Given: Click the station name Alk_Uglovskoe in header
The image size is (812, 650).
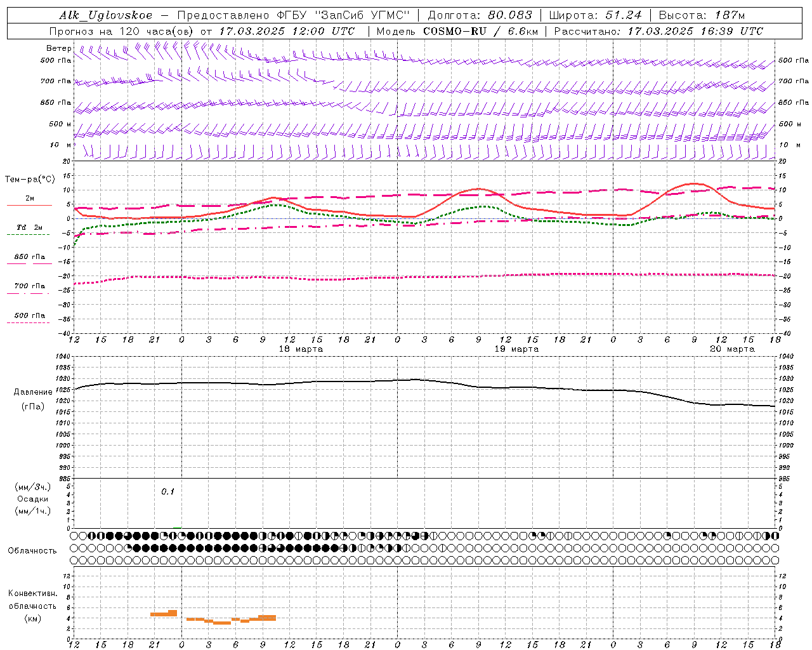Looking at the screenshot, I should coord(106,15).
